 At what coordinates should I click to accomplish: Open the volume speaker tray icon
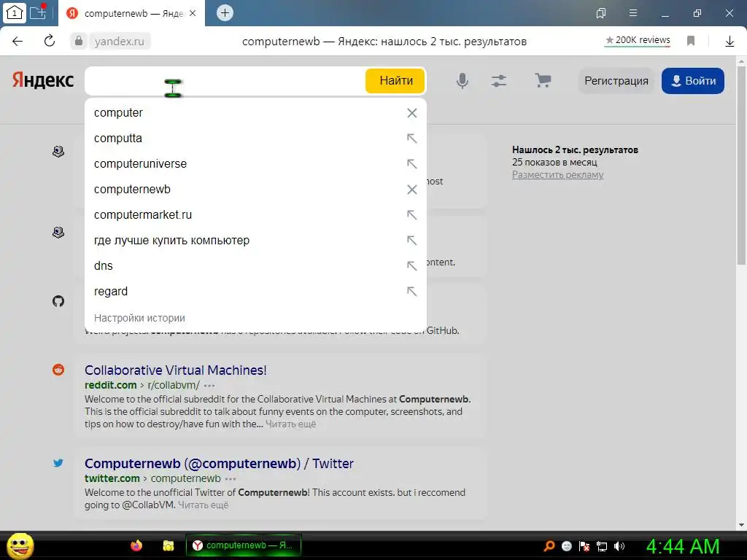pos(619,546)
